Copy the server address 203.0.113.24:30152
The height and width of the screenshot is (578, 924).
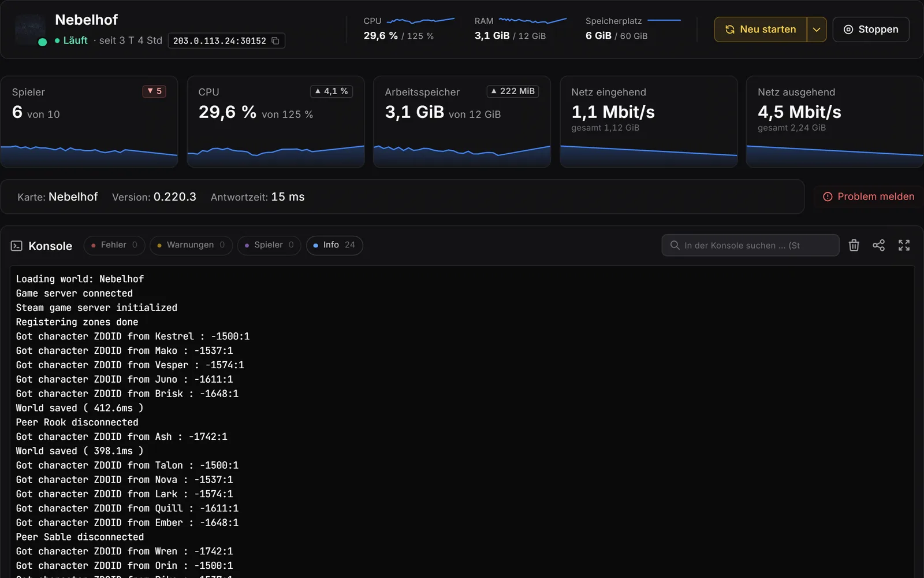coord(275,40)
